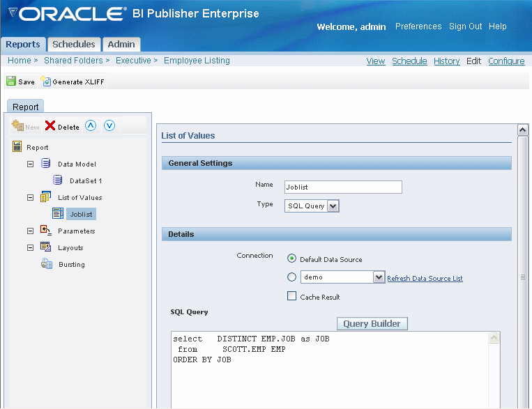Open the Configure link
Screen dimensions: 532x409
(506, 61)
